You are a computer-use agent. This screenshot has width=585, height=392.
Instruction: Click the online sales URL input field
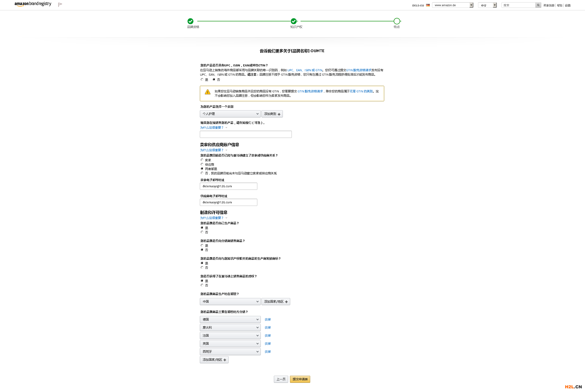point(246,134)
